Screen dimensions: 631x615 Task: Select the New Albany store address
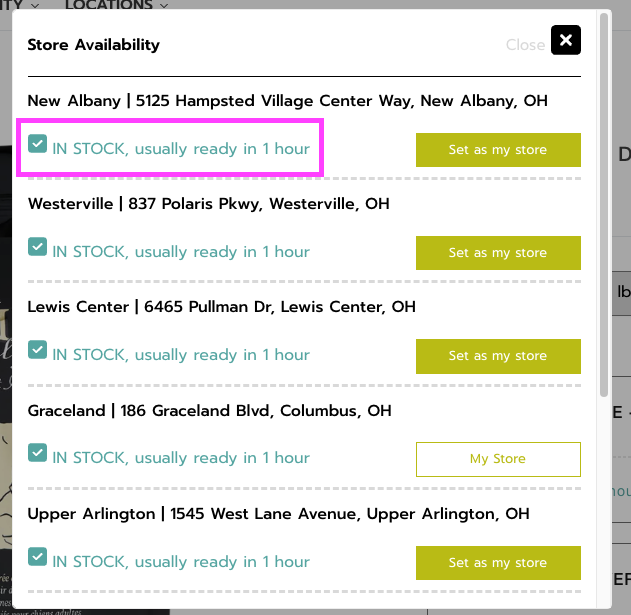pos(287,101)
